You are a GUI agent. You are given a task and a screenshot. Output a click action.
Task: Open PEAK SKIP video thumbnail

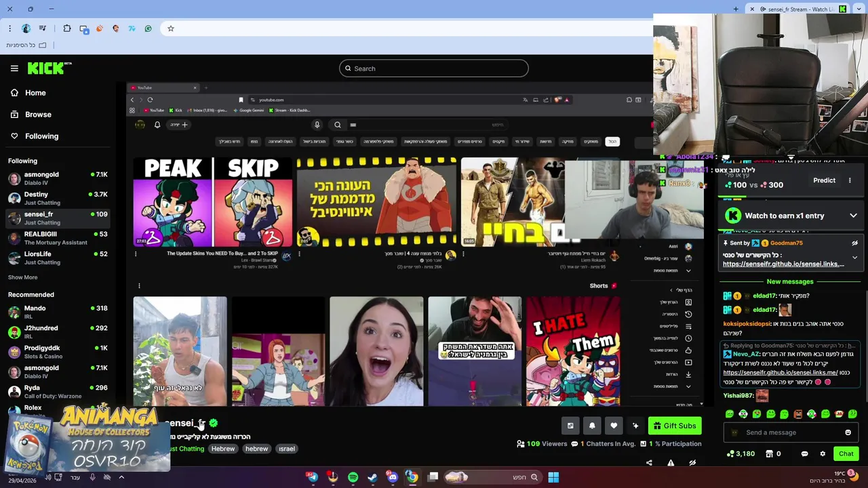[213, 203]
